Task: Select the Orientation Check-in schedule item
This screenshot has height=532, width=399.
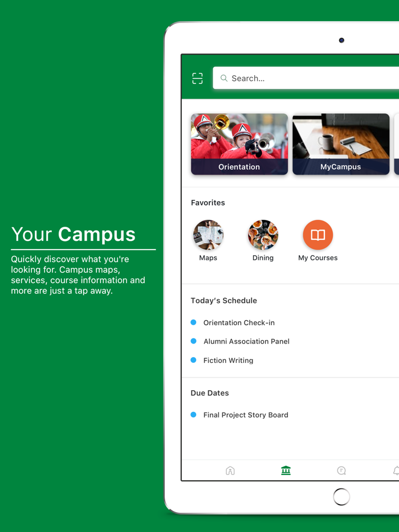Action: [239, 322]
